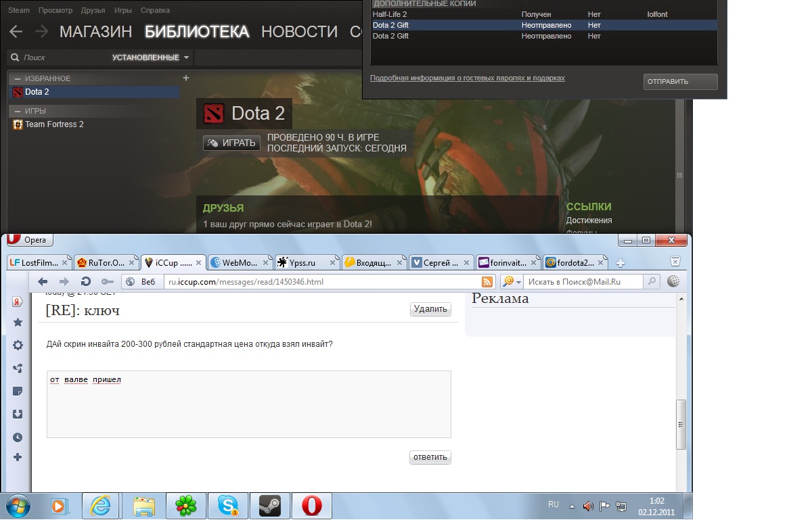Click the ответить button
812x522 pixels.
click(430, 457)
